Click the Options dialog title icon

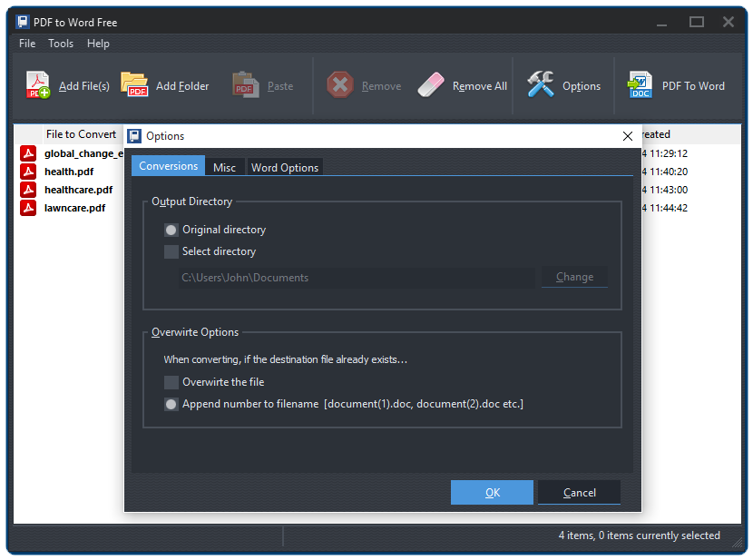click(x=134, y=136)
